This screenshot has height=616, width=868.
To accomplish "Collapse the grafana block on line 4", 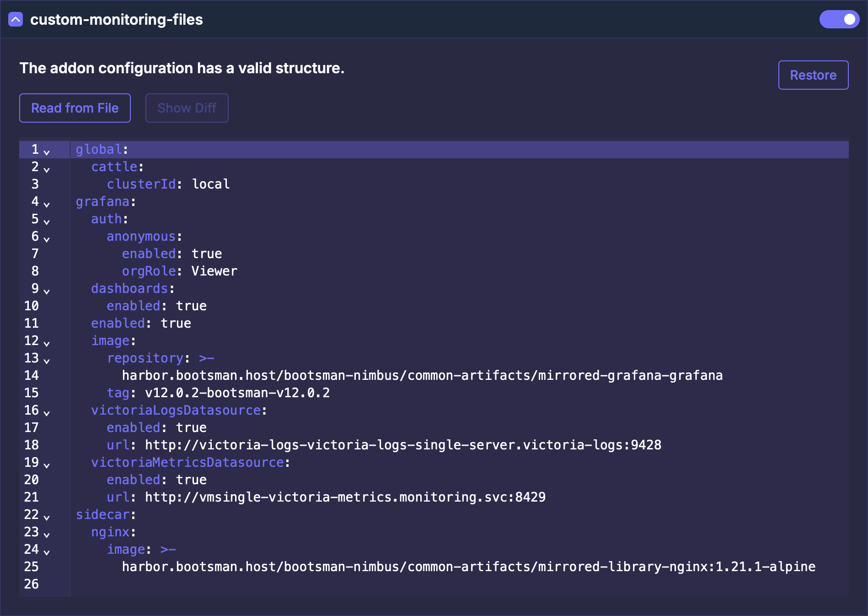I will pyautogui.click(x=47, y=203).
